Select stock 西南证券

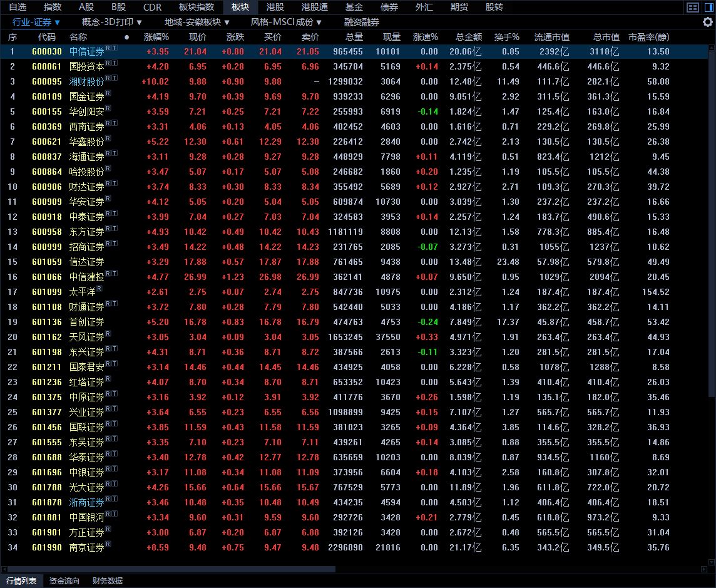click(x=87, y=127)
